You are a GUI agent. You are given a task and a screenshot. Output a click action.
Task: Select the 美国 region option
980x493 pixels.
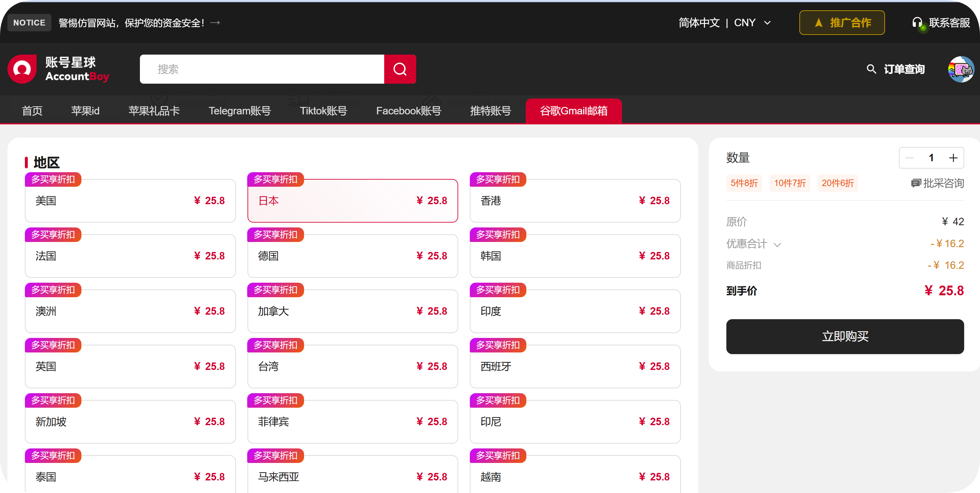point(130,201)
